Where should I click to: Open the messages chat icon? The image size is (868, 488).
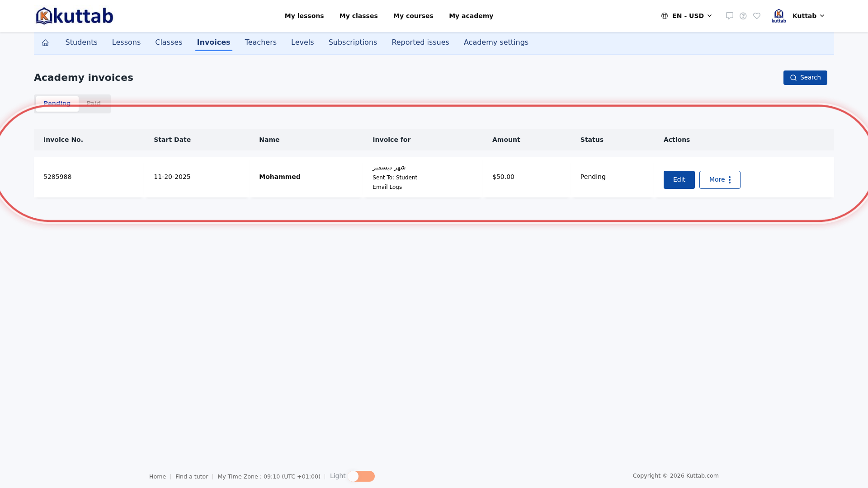pos(729,16)
